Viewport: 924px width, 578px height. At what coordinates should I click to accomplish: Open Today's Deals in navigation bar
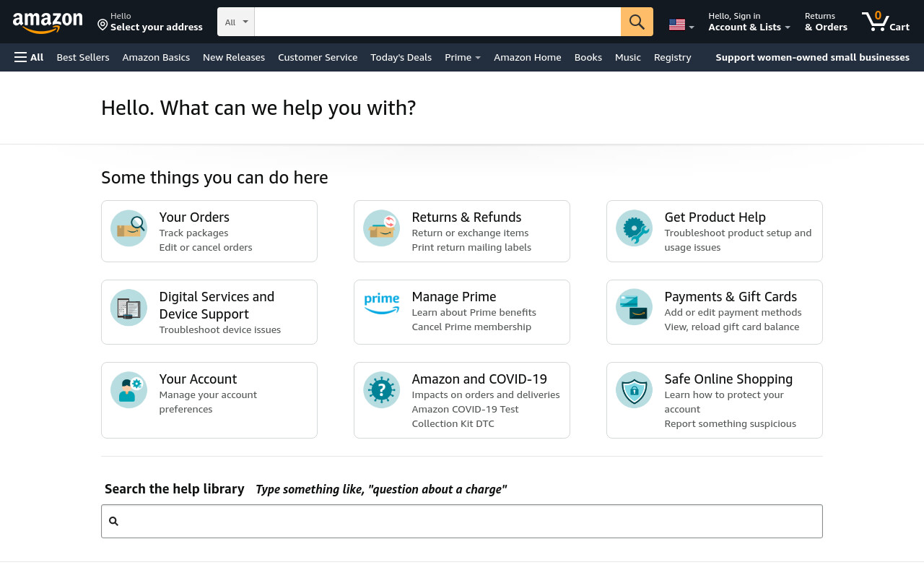tap(401, 57)
